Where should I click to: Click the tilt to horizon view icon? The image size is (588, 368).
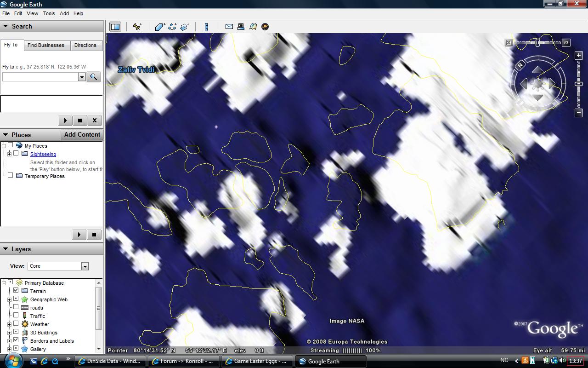click(x=566, y=43)
